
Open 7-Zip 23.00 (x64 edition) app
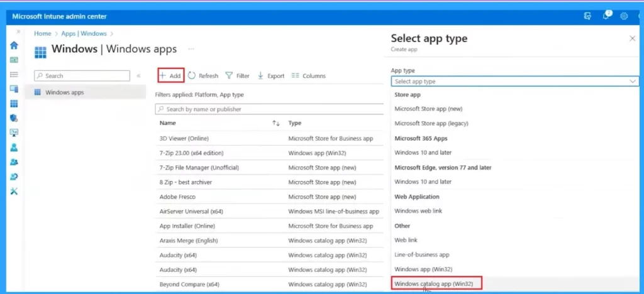[191, 153]
